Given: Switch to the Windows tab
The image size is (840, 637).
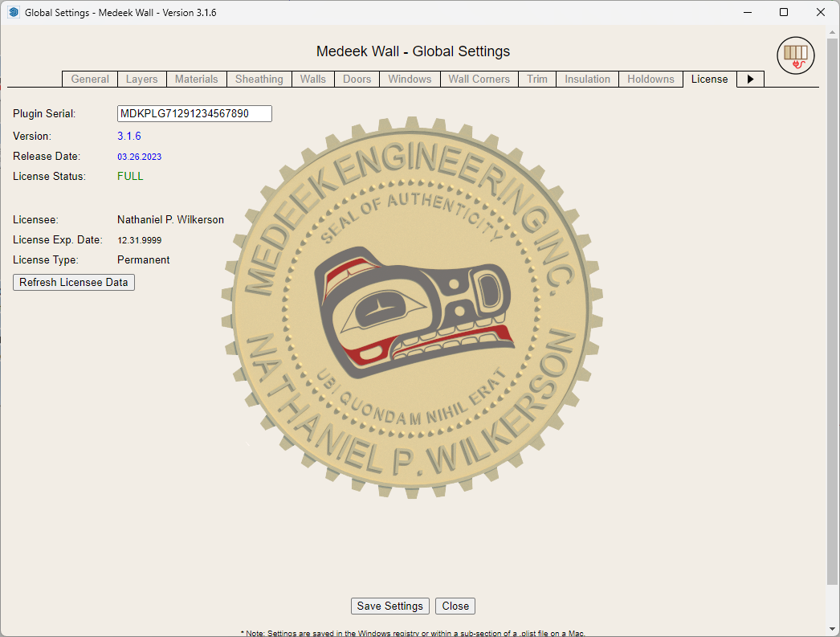Looking at the screenshot, I should click(x=410, y=79).
